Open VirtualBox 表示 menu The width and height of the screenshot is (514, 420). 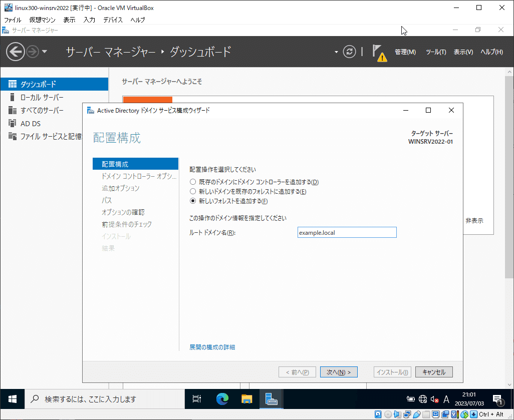click(69, 20)
